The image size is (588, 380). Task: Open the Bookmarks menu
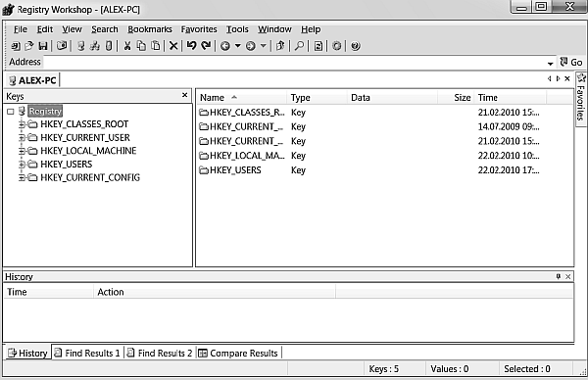click(150, 29)
